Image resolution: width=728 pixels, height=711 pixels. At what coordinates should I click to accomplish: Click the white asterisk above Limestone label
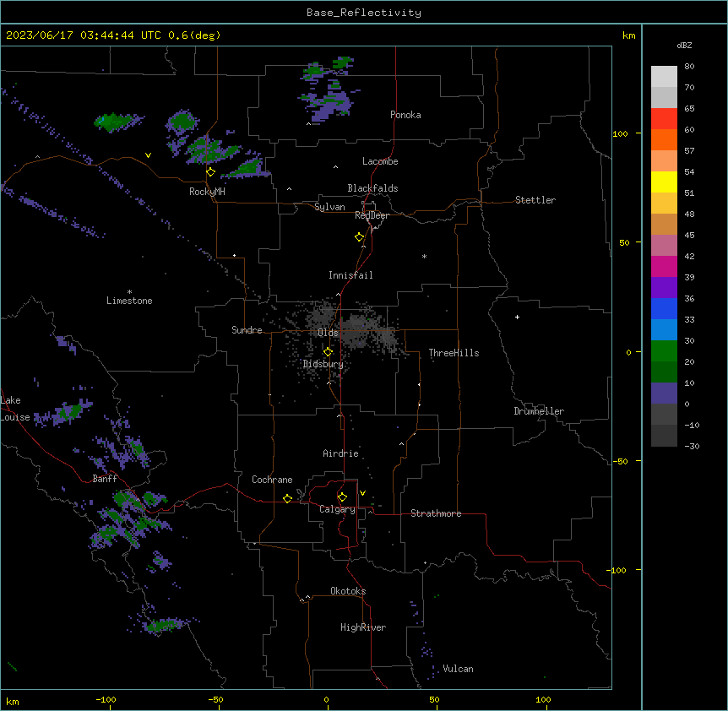pos(129,292)
